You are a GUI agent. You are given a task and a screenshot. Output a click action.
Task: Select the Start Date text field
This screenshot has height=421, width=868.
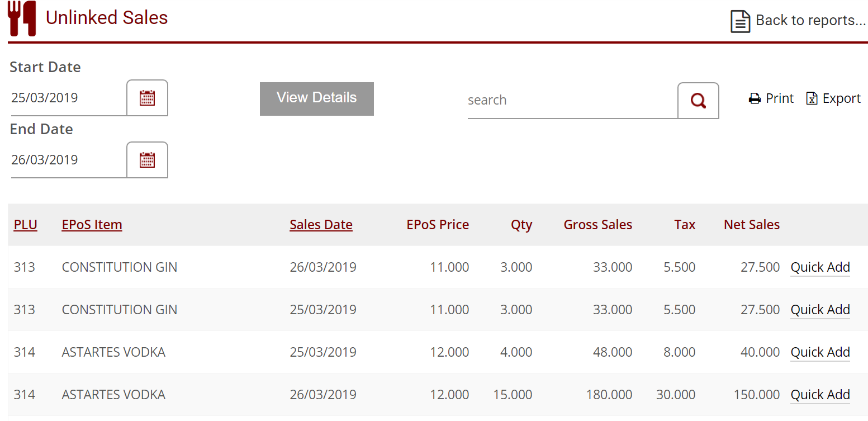[61, 97]
